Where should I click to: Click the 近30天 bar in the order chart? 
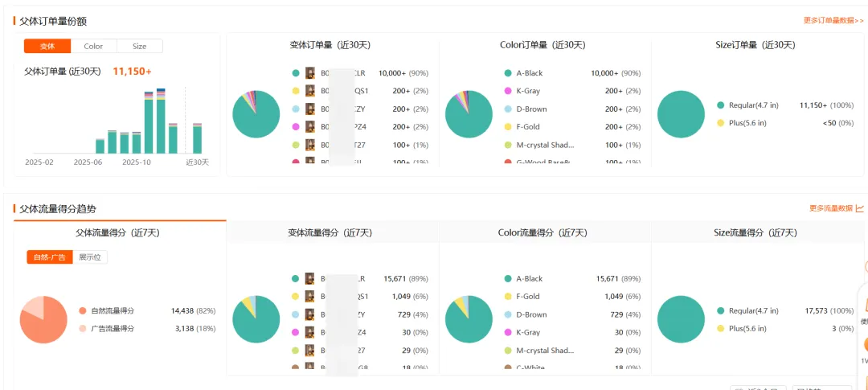[197, 138]
